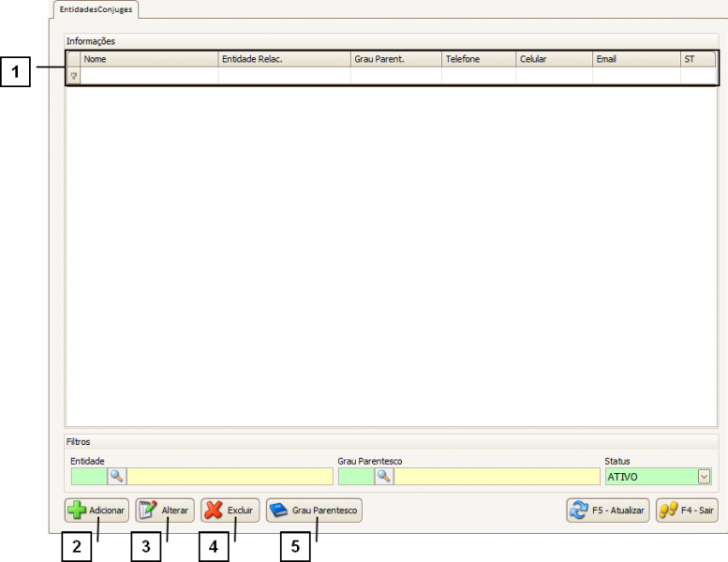Click magnifier icon beside Entidade filter
Image resolution: width=728 pixels, height=562 pixels.
[x=116, y=477]
